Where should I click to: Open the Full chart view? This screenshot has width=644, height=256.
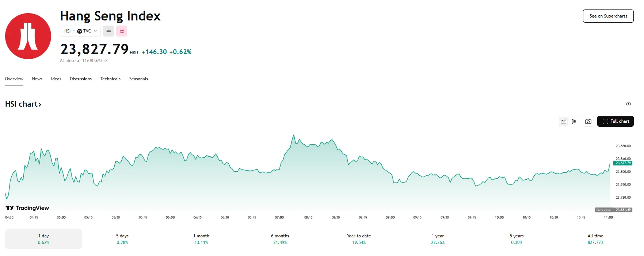[616, 121]
